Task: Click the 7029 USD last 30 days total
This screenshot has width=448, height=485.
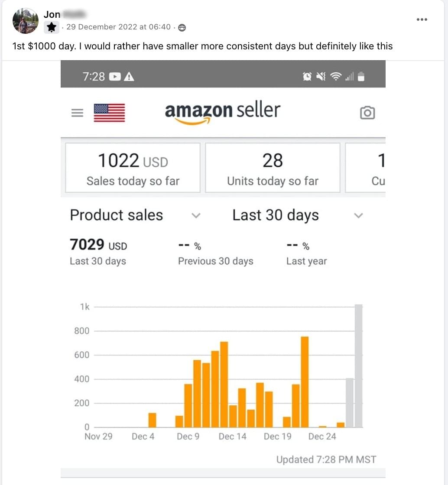Action: coord(98,245)
